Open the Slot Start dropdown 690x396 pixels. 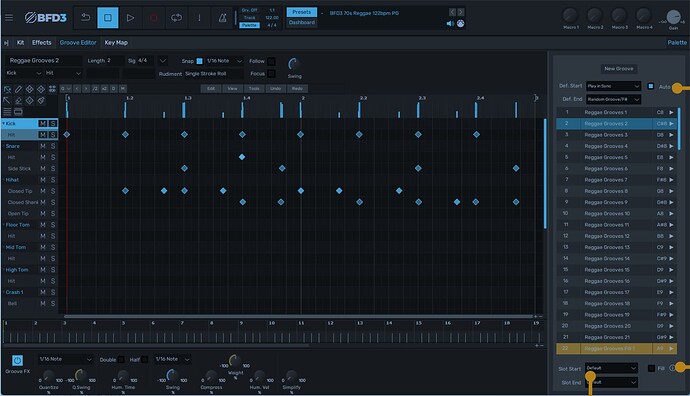tap(611, 368)
